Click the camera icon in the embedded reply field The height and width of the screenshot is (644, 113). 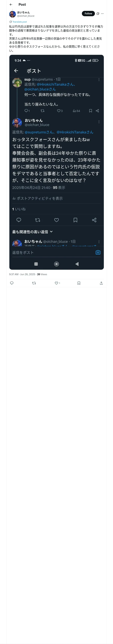point(98,252)
